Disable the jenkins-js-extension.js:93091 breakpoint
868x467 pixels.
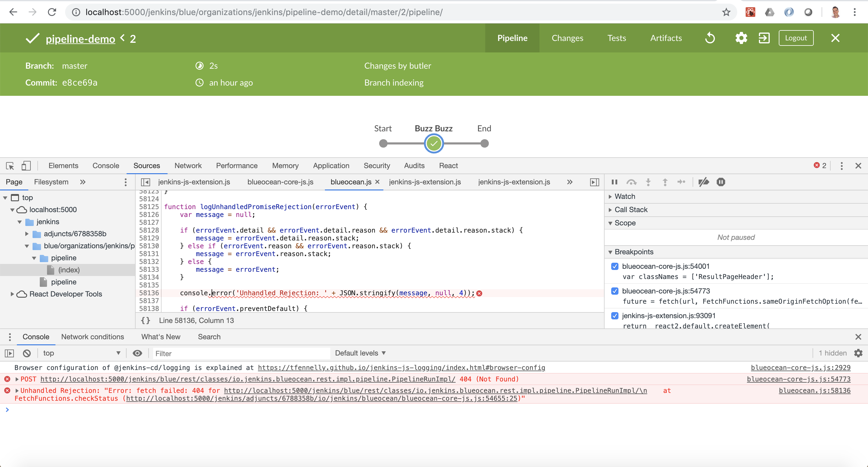(615, 316)
